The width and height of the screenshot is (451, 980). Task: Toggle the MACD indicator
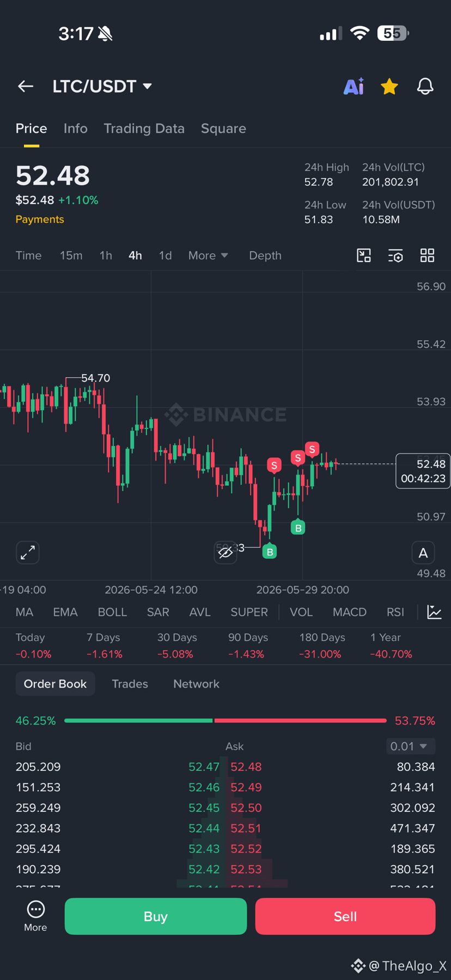[x=350, y=612]
